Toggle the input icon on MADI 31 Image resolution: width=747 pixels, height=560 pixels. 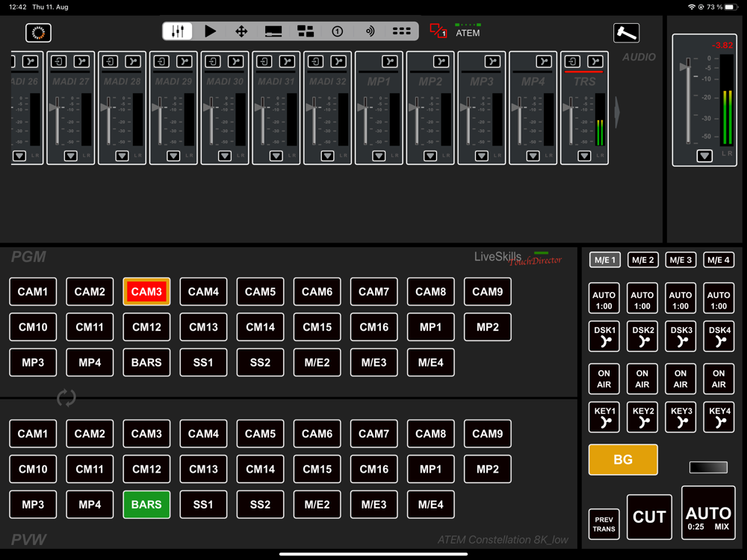(x=264, y=61)
